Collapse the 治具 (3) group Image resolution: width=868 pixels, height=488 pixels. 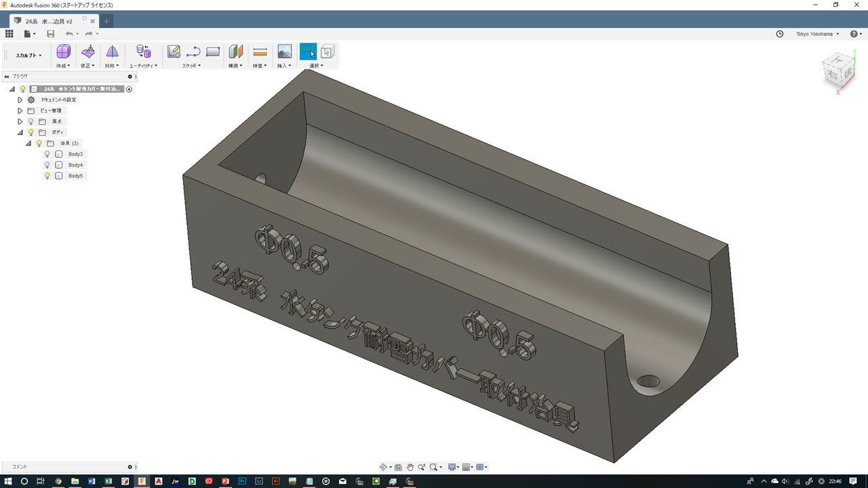(28, 143)
